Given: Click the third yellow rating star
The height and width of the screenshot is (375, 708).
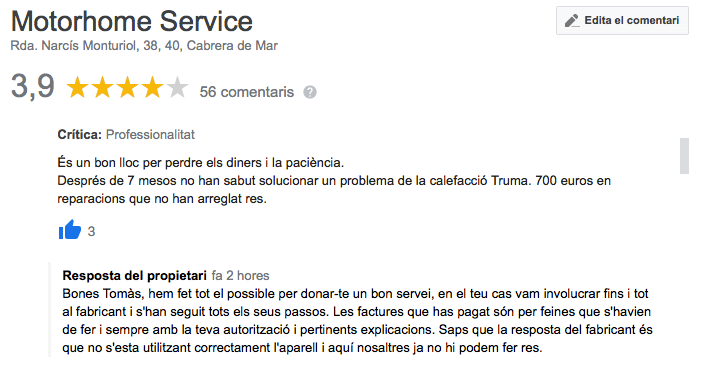Looking at the screenshot, I should click(127, 87).
